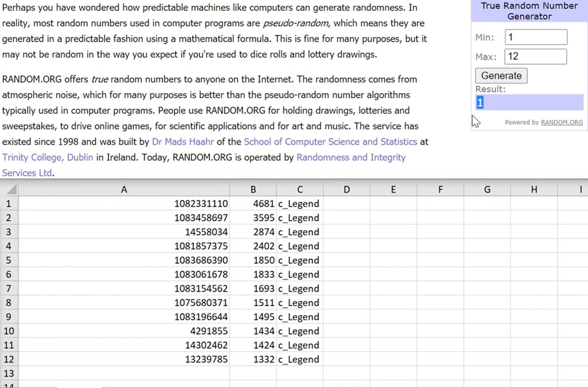This screenshot has width=588, height=388.
Task: Click cell with value 3595
Action: click(253, 218)
